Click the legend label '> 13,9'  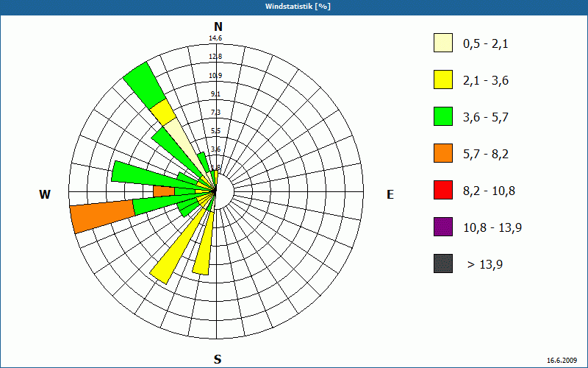tap(485, 265)
